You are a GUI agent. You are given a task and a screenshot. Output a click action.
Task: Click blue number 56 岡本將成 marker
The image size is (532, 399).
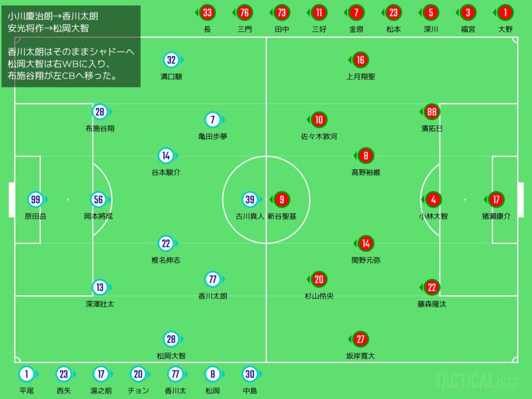(99, 199)
